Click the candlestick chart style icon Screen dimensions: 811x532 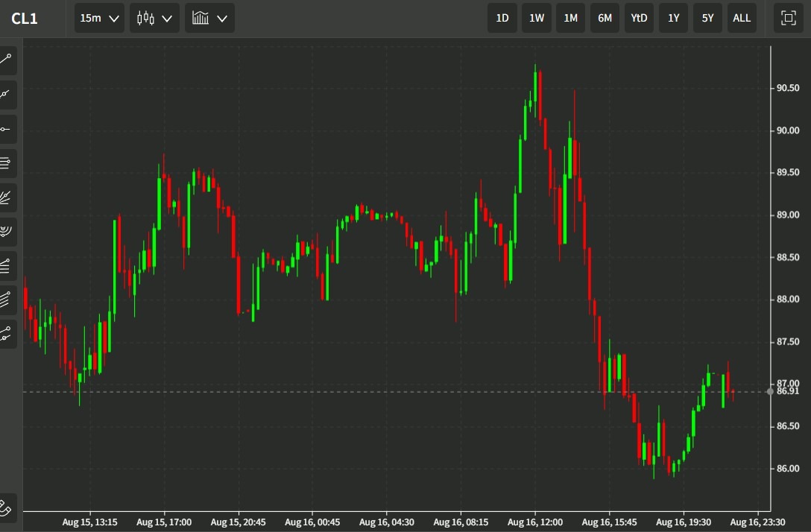click(x=146, y=18)
